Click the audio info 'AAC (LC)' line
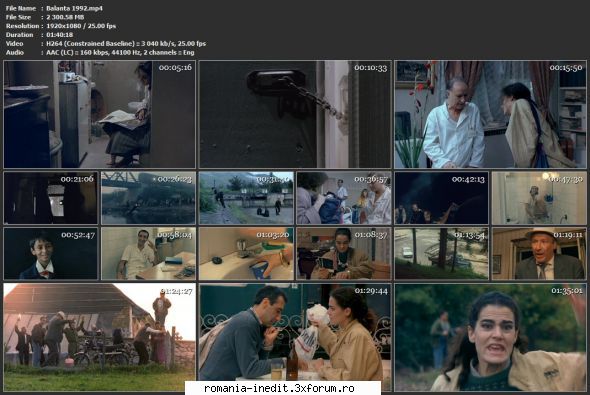Viewport: 590px width, 395px height. [120, 52]
